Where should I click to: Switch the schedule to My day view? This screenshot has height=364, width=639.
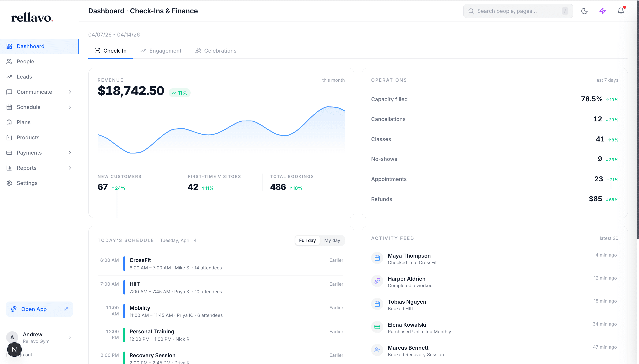332,240
